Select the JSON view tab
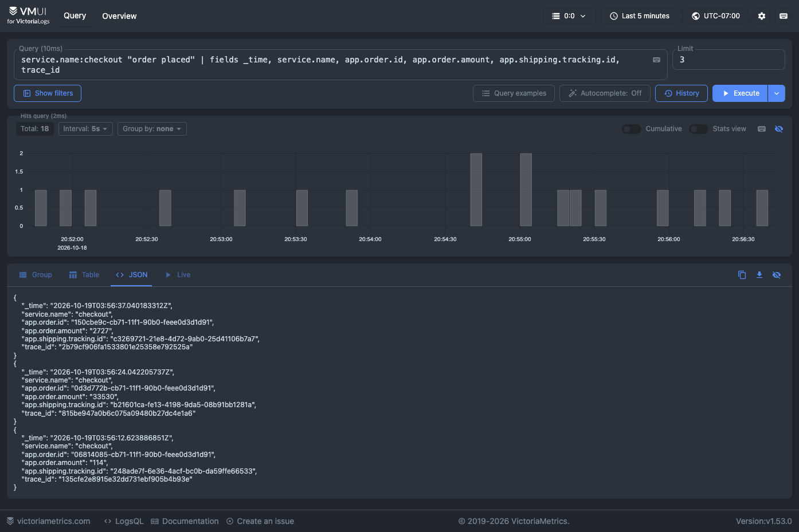 (132, 275)
